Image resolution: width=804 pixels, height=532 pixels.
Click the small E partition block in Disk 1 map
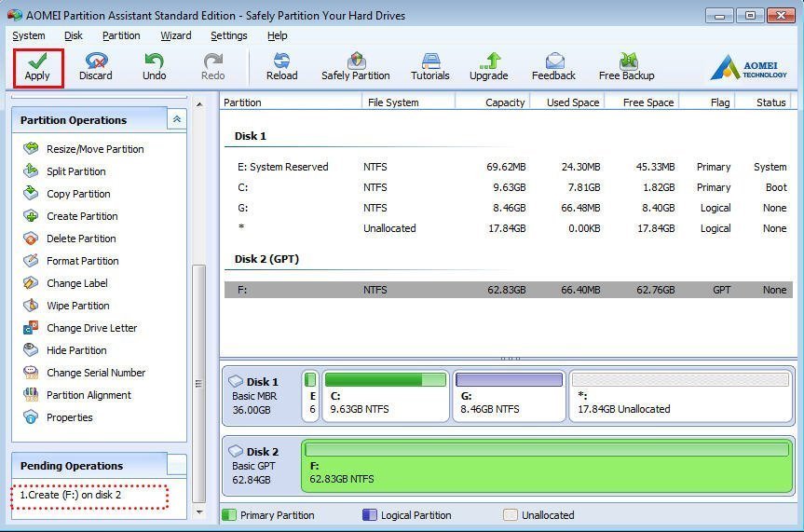pos(310,396)
